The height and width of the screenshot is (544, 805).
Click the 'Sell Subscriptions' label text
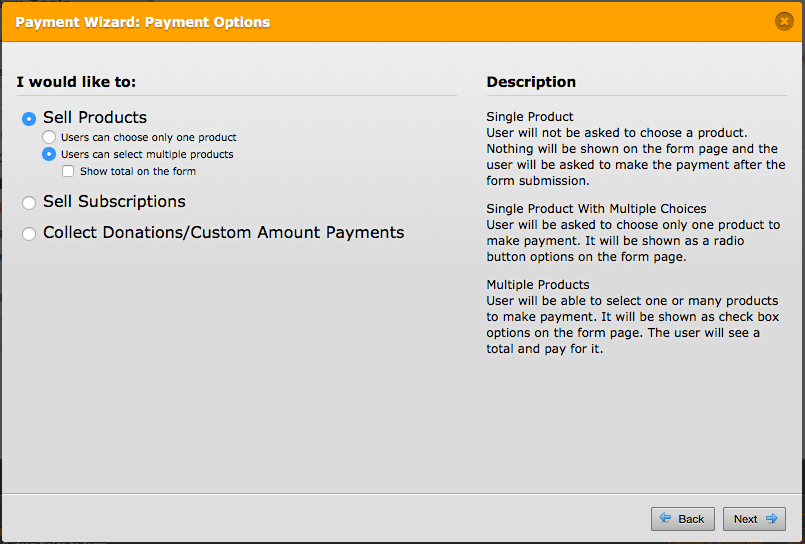(x=114, y=202)
